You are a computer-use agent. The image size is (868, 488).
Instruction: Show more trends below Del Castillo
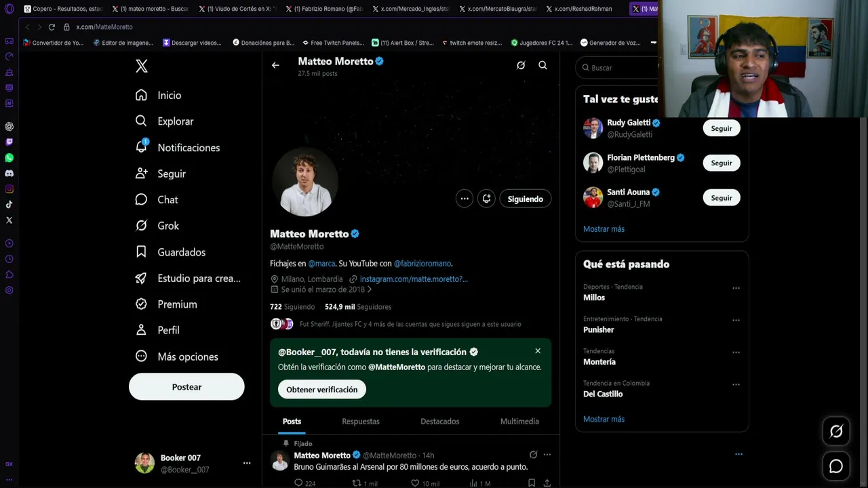pos(604,419)
